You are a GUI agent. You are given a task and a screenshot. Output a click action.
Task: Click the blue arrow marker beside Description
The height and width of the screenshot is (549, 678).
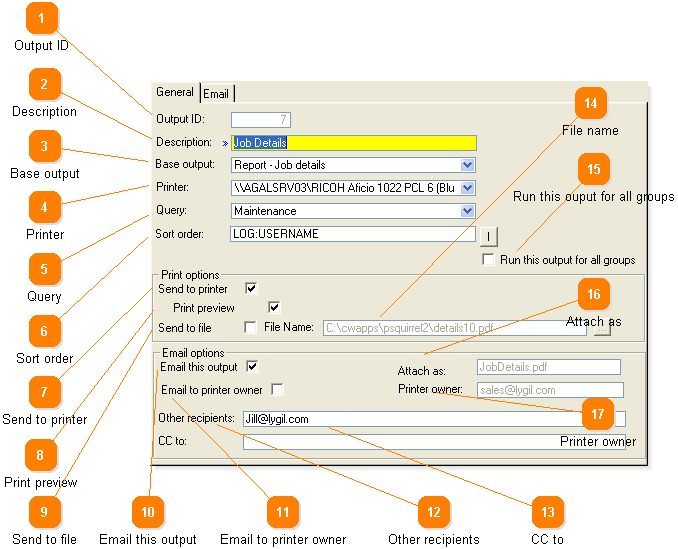pyautogui.click(x=225, y=144)
